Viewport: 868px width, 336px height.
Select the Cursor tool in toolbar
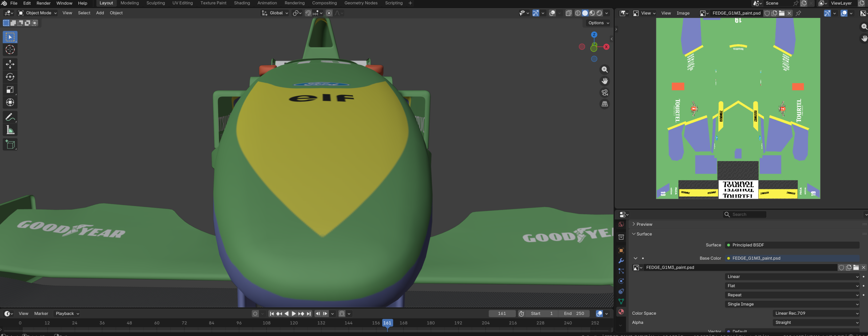pos(10,50)
